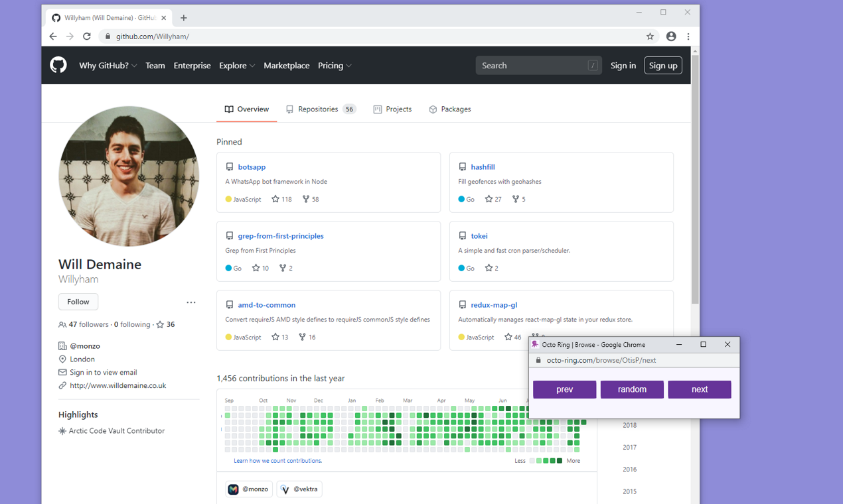The image size is (843, 504).
Task: Open the Team nav item
Action: [x=155, y=66]
